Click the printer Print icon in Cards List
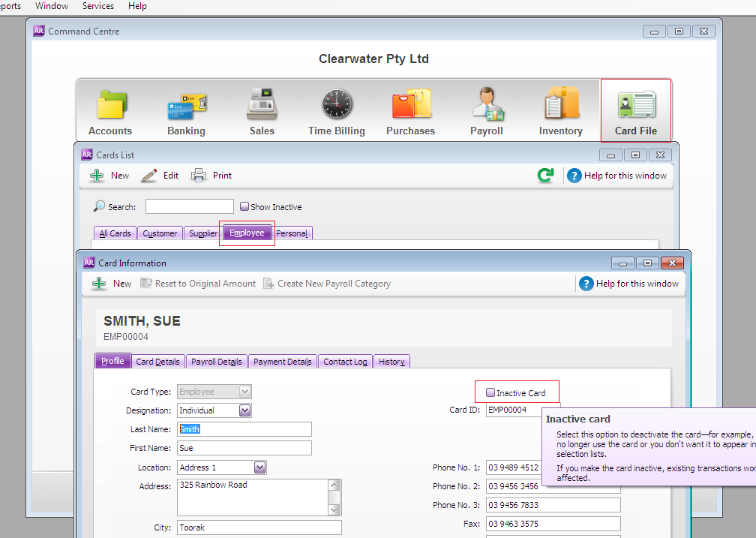Image resolution: width=756 pixels, height=538 pixels. 199,175
